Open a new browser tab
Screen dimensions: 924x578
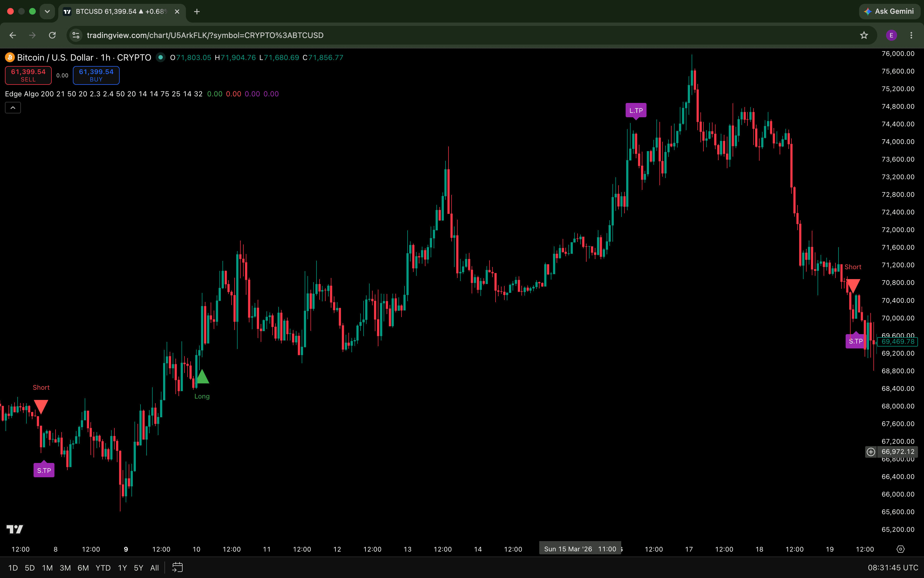click(x=197, y=12)
